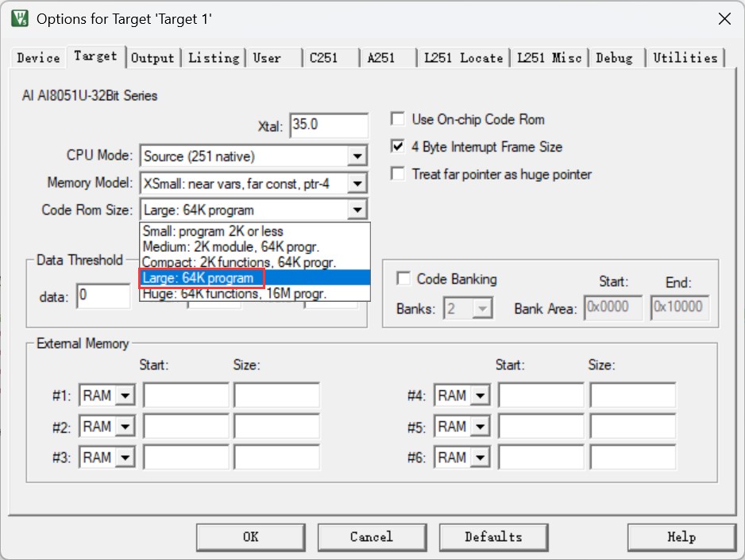Click External Memory #6 Size field
The width and height of the screenshot is (745, 560).
pyautogui.click(x=633, y=458)
